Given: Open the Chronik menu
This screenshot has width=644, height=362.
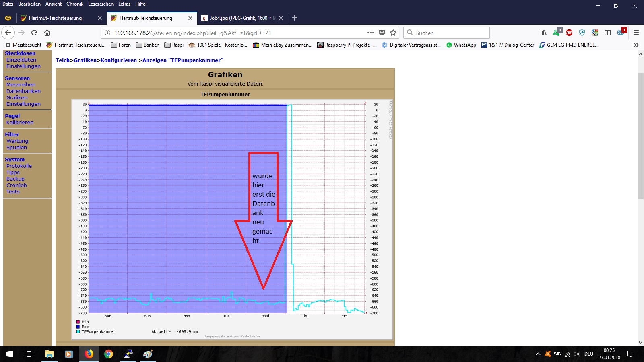Looking at the screenshot, I should (74, 4).
